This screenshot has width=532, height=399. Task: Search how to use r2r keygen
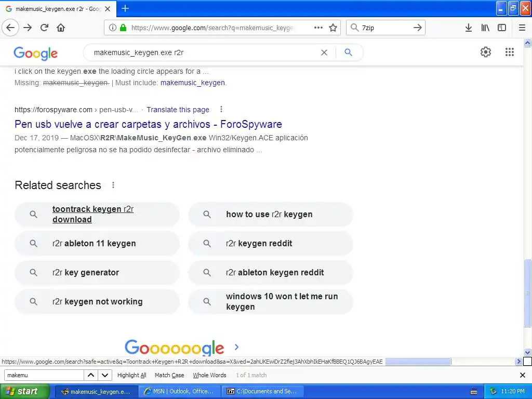tap(271, 214)
